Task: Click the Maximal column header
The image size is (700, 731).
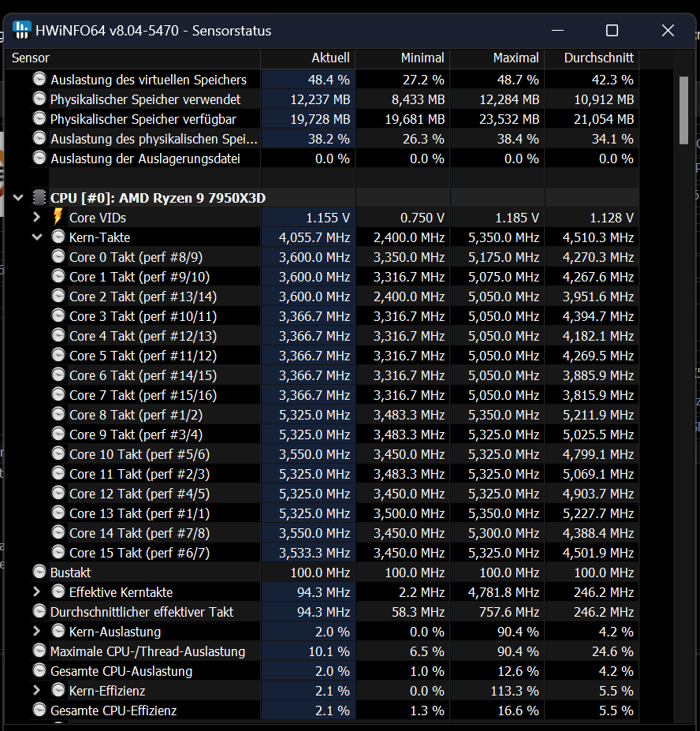Action: [497, 58]
